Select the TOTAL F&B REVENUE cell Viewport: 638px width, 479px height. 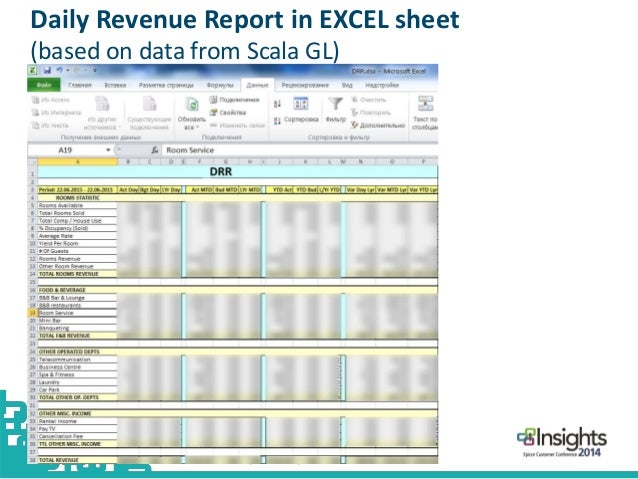(x=77, y=336)
